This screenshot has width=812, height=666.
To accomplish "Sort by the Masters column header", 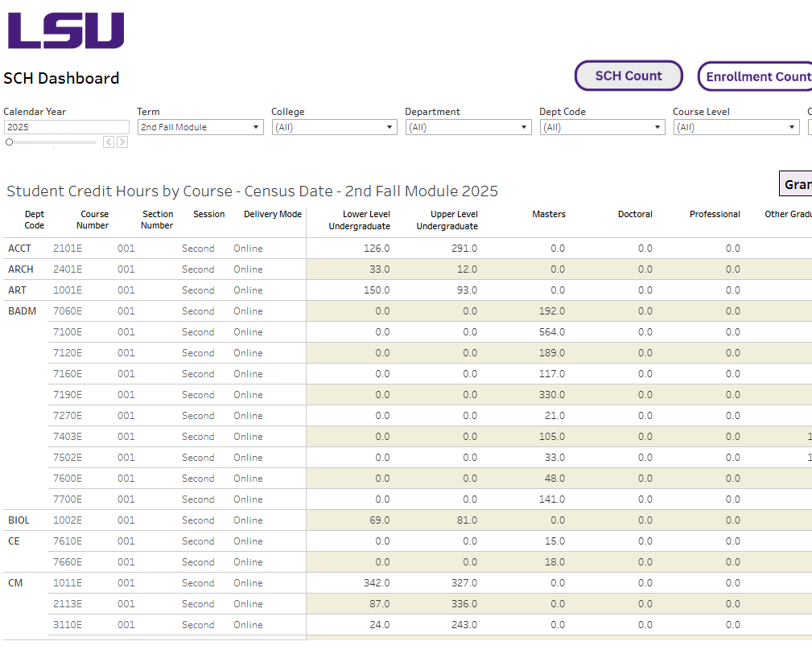I will click(x=549, y=214).
